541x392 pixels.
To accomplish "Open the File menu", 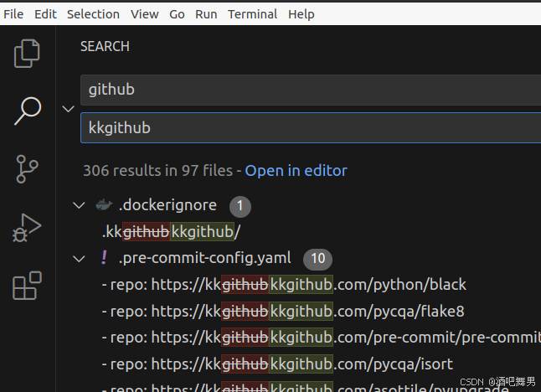I will tap(13, 14).
